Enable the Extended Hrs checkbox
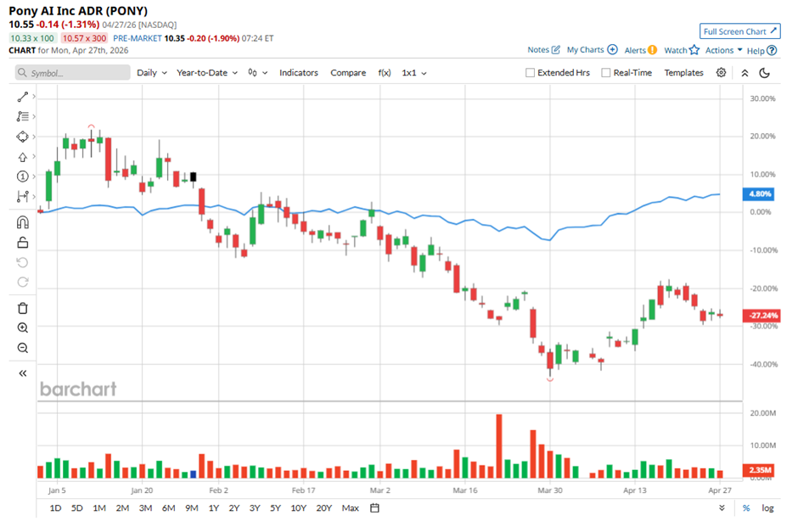This screenshot has width=798, height=532. pyautogui.click(x=531, y=73)
